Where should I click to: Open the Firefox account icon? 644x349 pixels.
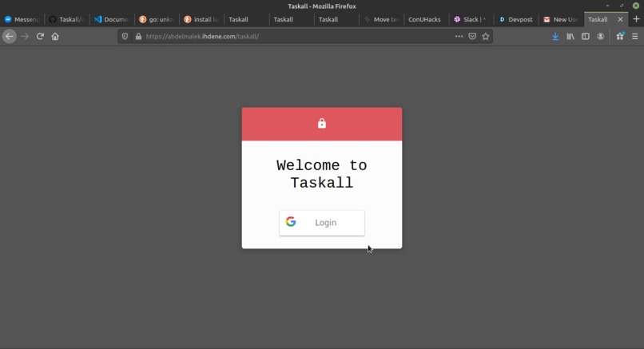[601, 36]
